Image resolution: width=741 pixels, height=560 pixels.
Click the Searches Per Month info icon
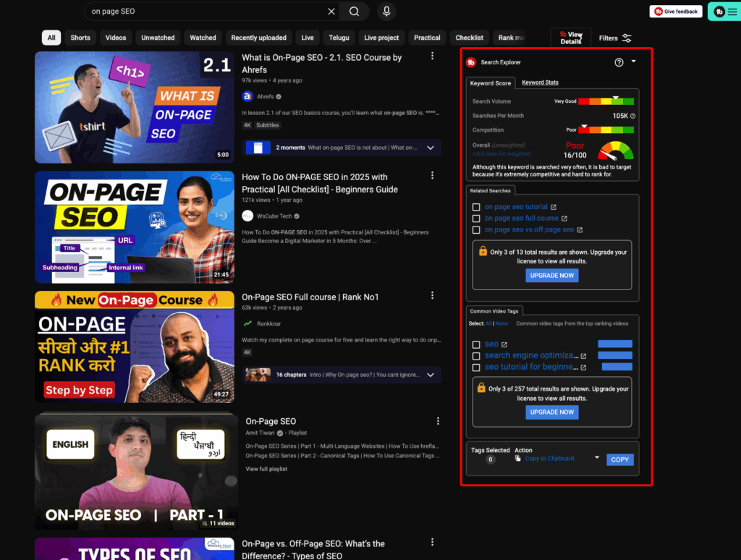[632, 116]
